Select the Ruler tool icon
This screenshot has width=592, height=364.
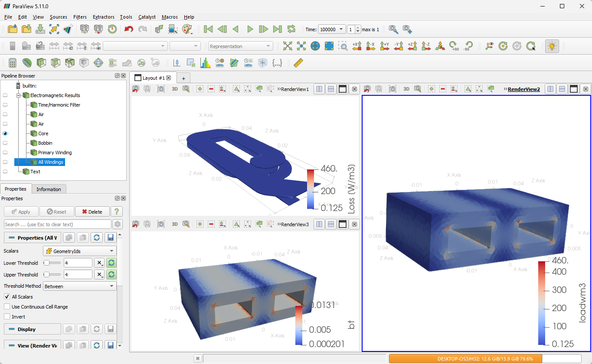click(298, 63)
